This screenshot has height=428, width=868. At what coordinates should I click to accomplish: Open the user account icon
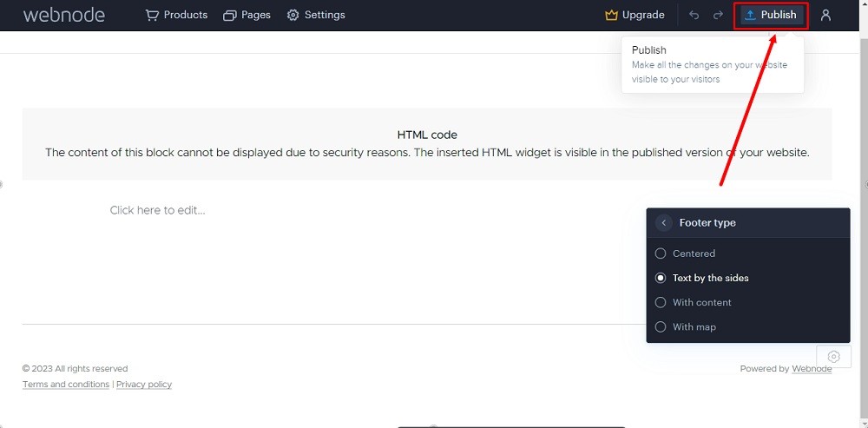pyautogui.click(x=825, y=15)
